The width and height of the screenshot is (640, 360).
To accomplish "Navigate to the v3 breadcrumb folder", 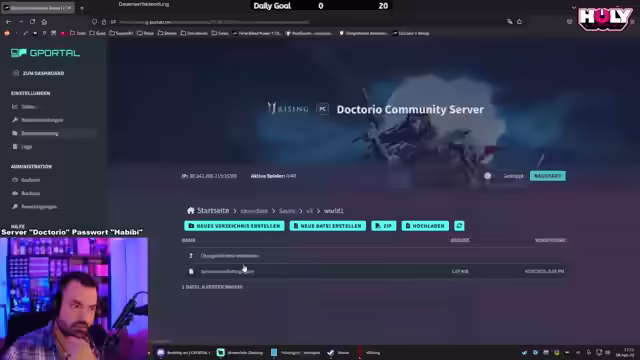I will (309, 211).
